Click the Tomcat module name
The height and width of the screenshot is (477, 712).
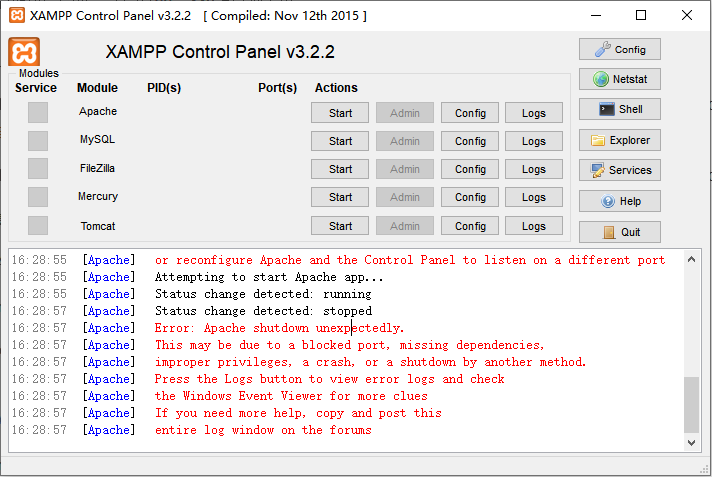[x=98, y=226]
